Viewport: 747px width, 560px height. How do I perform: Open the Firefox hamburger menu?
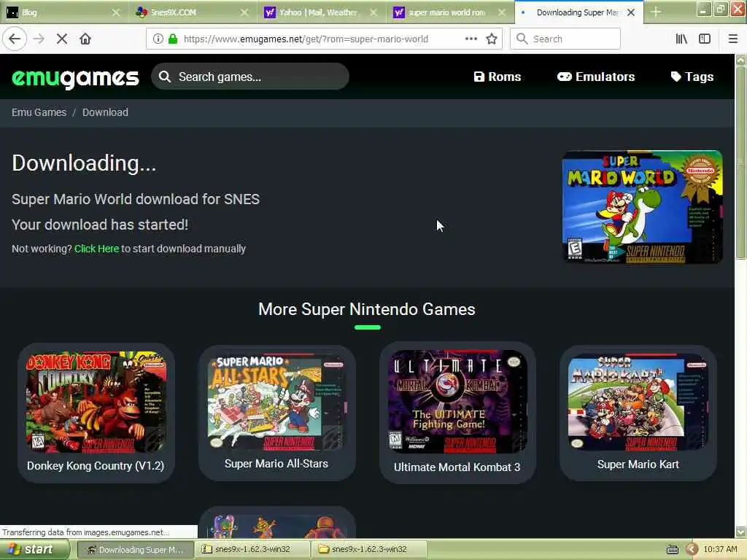coord(732,39)
